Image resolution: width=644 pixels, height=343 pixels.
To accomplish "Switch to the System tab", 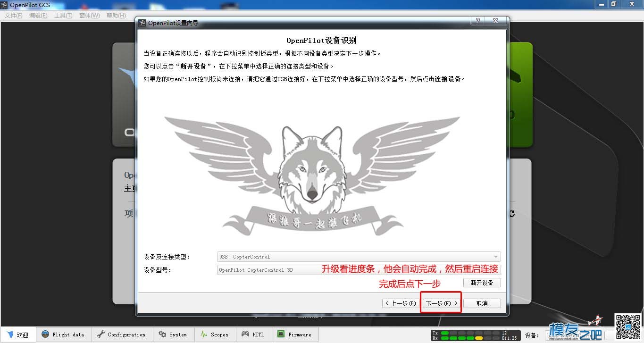I will coord(173,335).
